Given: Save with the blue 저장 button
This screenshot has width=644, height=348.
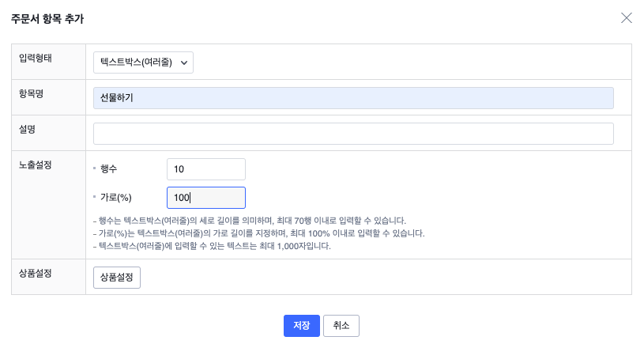Looking at the screenshot, I should coord(301,326).
